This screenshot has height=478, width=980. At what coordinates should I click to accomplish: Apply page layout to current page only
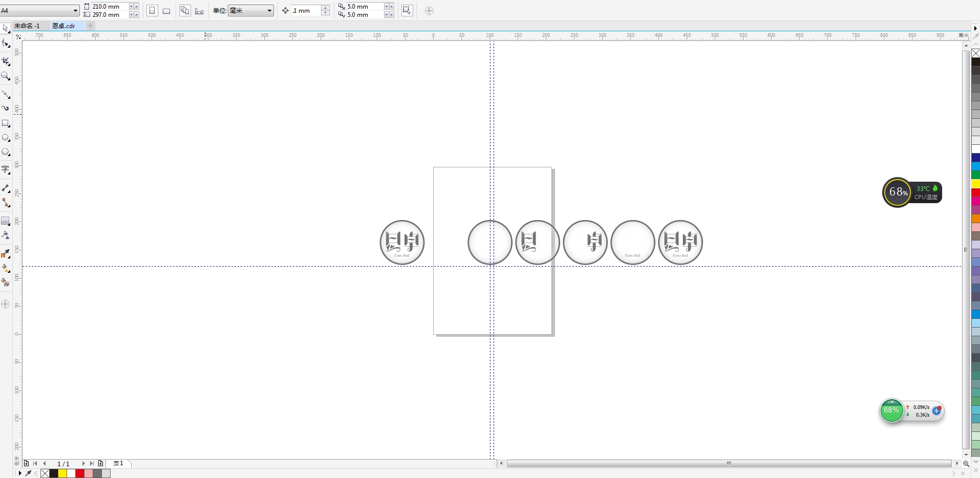coord(199,11)
